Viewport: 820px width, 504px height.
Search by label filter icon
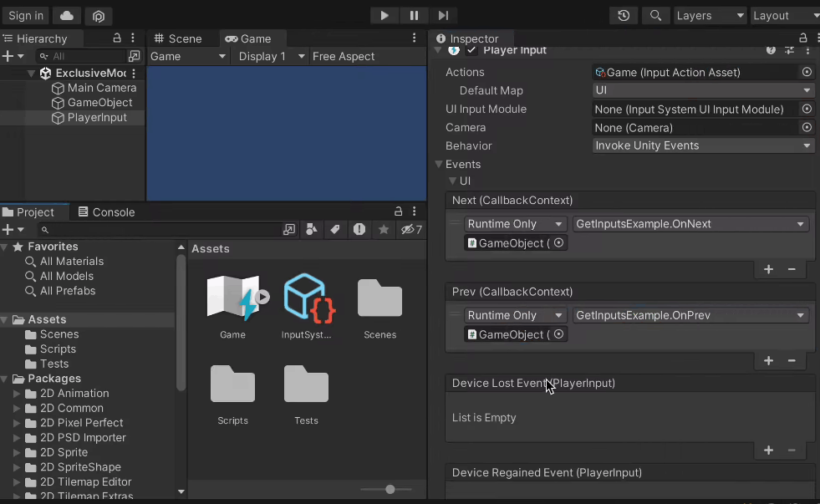pos(335,230)
